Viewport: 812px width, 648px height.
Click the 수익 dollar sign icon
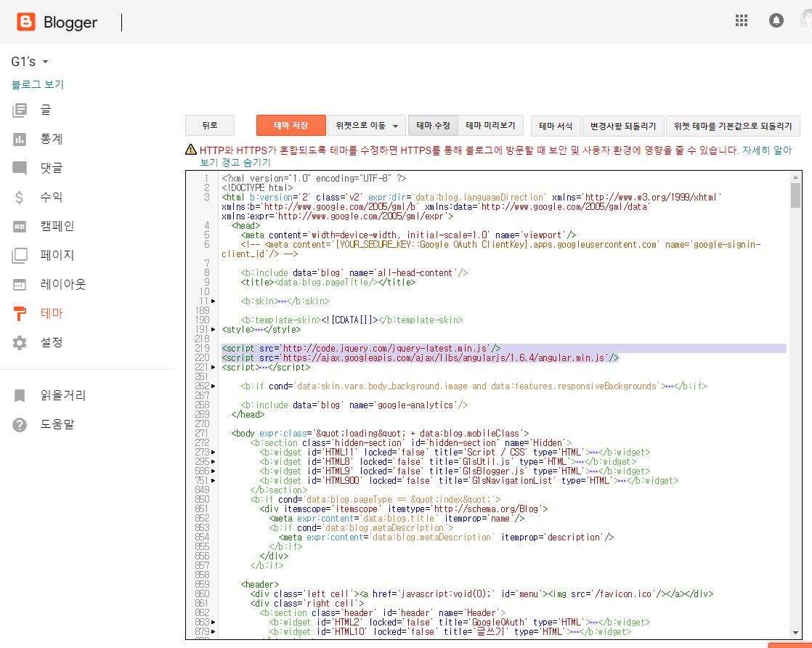pos(20,197)
